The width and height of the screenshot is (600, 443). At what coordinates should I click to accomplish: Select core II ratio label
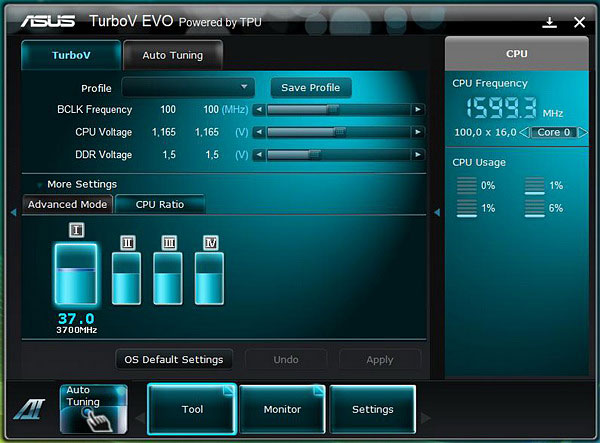coord(127,243)
